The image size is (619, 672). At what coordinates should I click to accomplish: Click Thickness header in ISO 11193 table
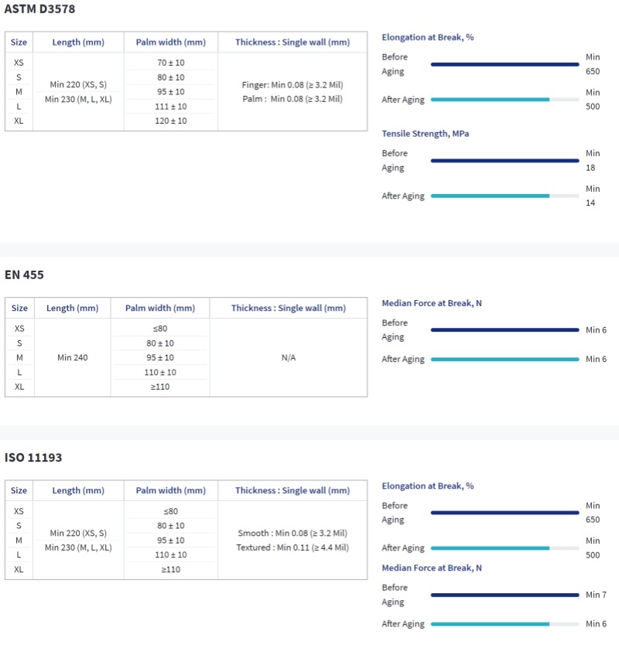pyautogui.click(x=292, y=491)
